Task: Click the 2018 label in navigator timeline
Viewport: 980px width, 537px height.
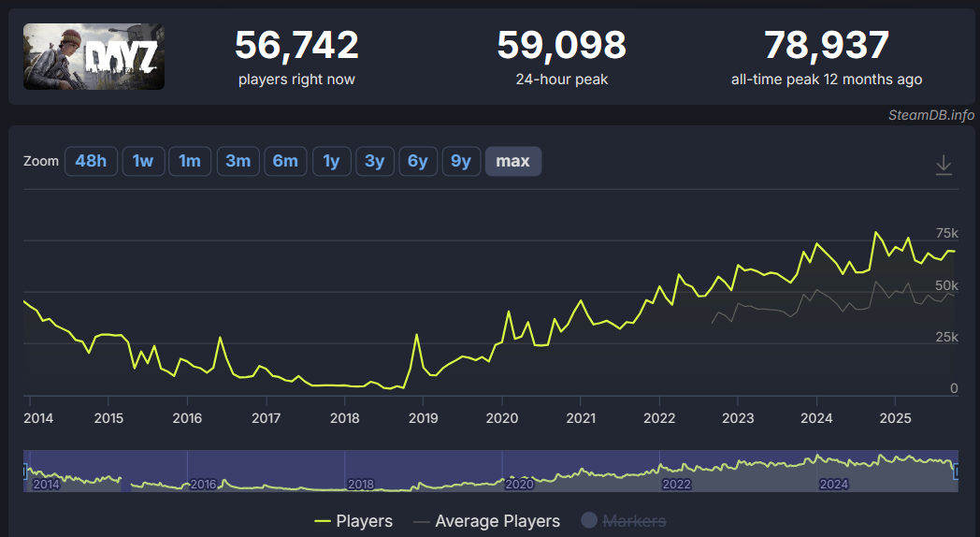Action: coord(361,484)
